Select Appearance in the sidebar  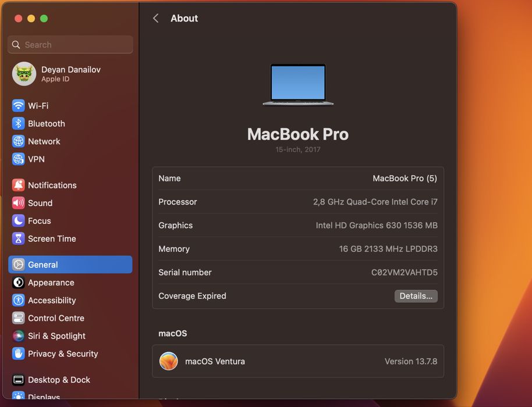pos(51,283)
